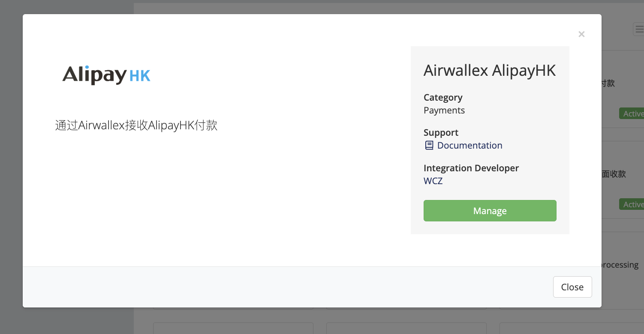This screenshot has width=644, height=334.
Task: Click the documentation book icon
Action: click(429, 145)
